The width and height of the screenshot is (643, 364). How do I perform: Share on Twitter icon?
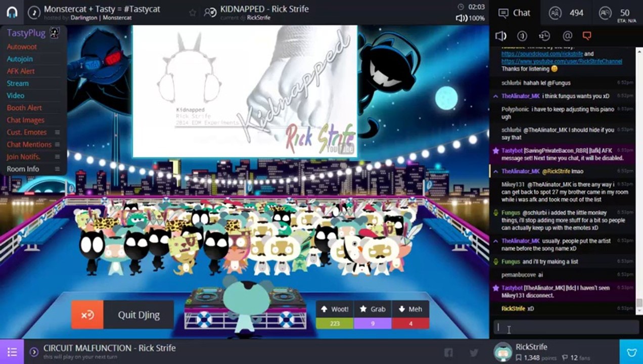(474, 352)
